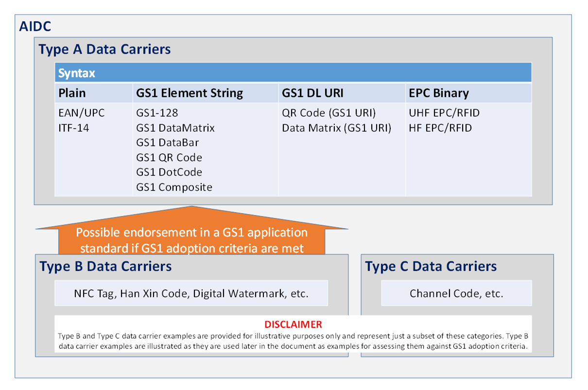
Task: Click the disclaimer paragraph text
Action: pos(293,342)
